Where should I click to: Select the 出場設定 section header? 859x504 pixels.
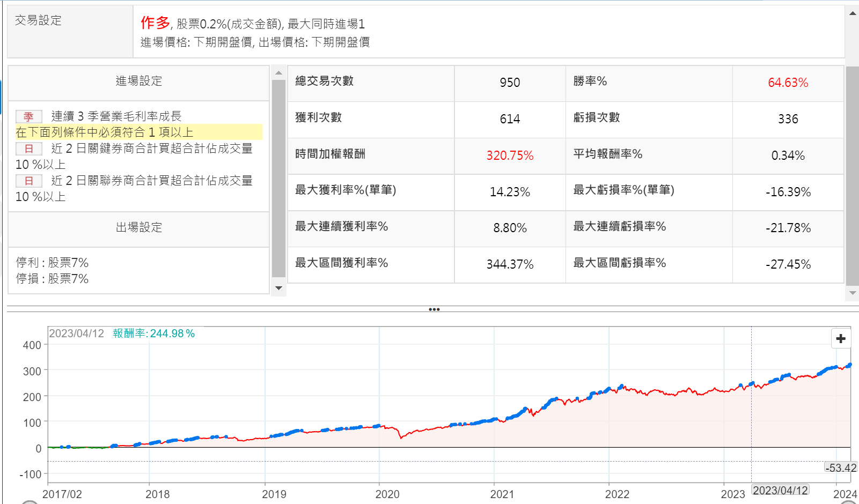(x=138, y=228)
